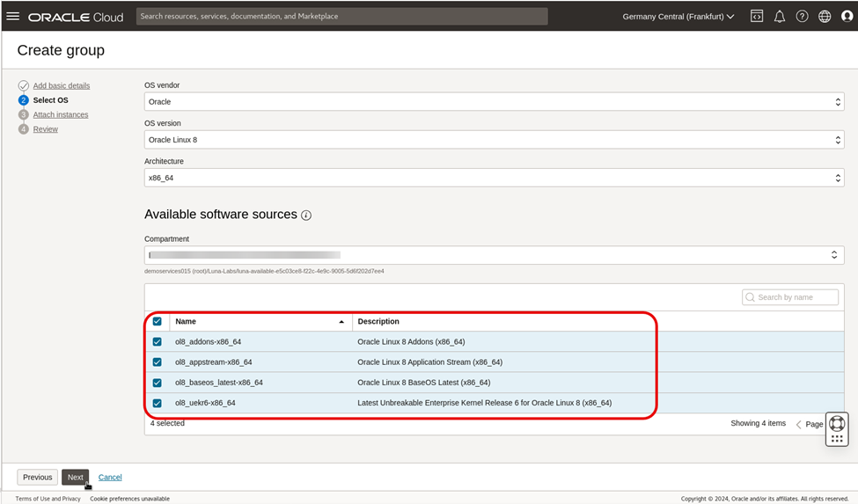This screenshot has width=858, height=504.
Task: Go to the previous page arrow in pagination
Action: [798, 424]
